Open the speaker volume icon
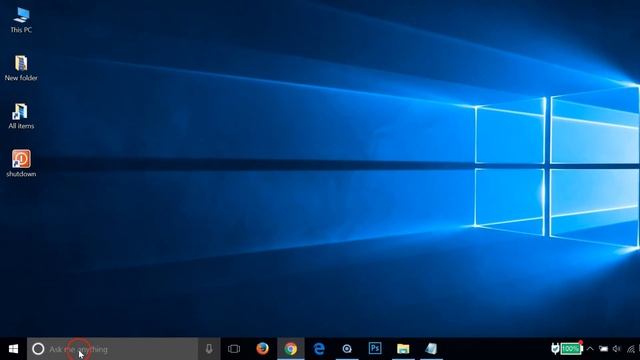The height and width of the screenshot is (360, 640). tap(617, 349)
